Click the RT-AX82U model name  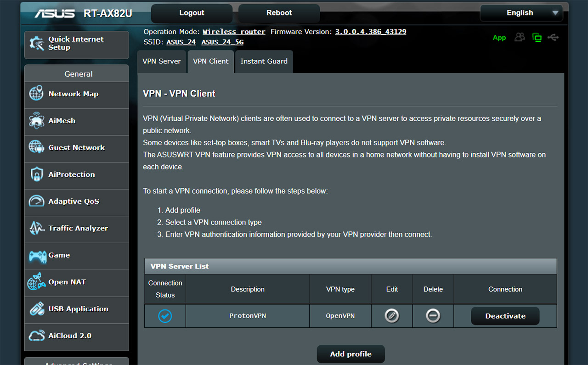tap(108, 14)
